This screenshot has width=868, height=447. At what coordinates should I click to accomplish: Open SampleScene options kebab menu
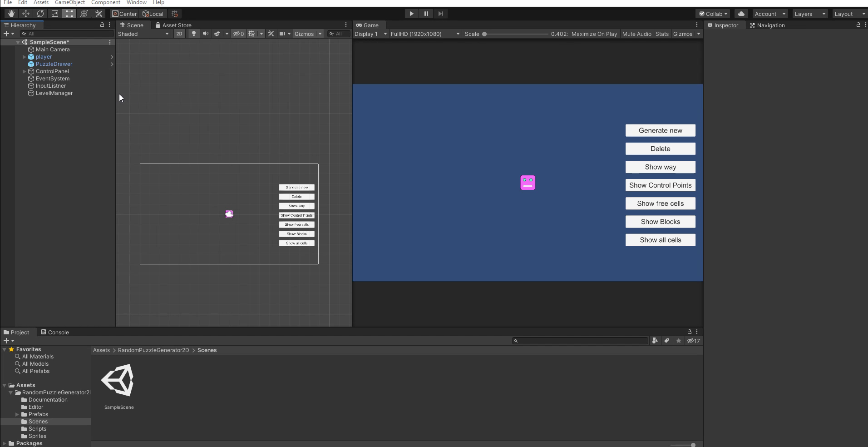click(x=110, y=42)
